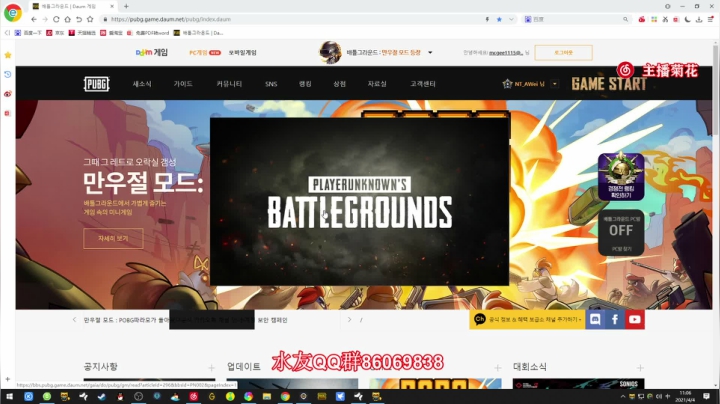This screenshot has width=720, height=404.
Task: Open the 새소식 menu
Action: pyautogui.click(x=142, y=84)
